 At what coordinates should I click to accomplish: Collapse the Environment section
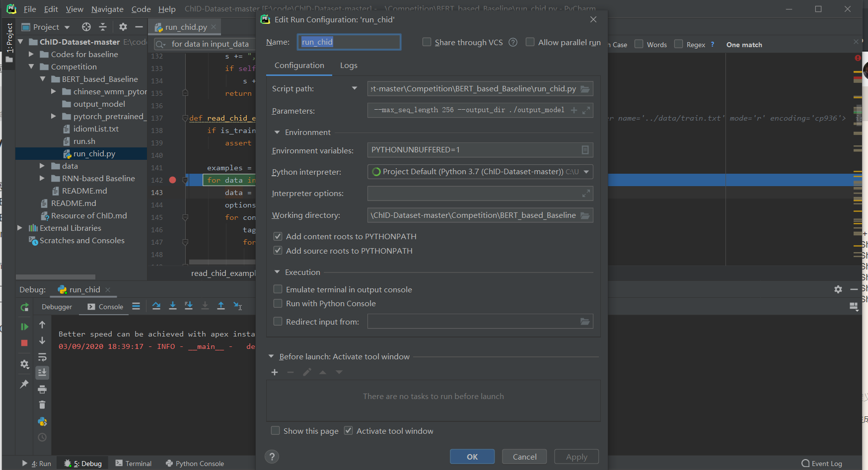(x=277, y=133)
